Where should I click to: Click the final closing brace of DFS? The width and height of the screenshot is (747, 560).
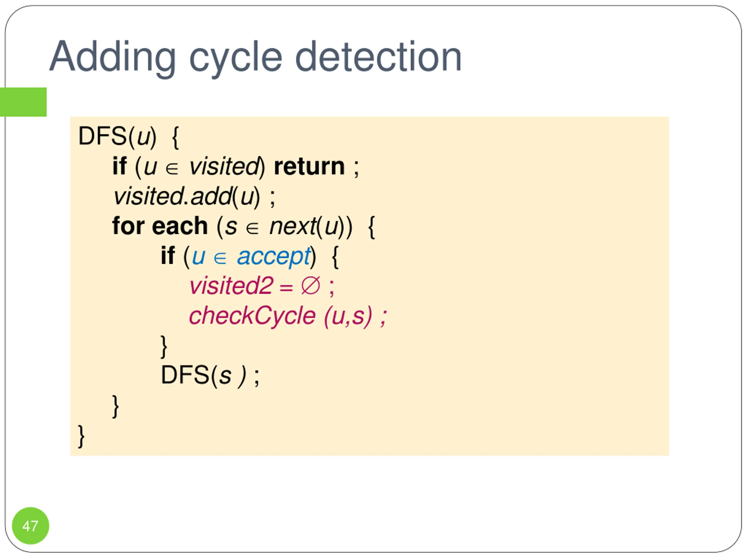coord(81,436)
